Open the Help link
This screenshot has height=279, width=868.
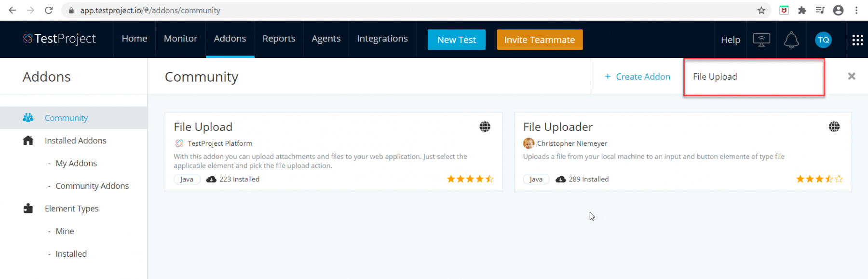pyautogui.click(x=731, y=40)
